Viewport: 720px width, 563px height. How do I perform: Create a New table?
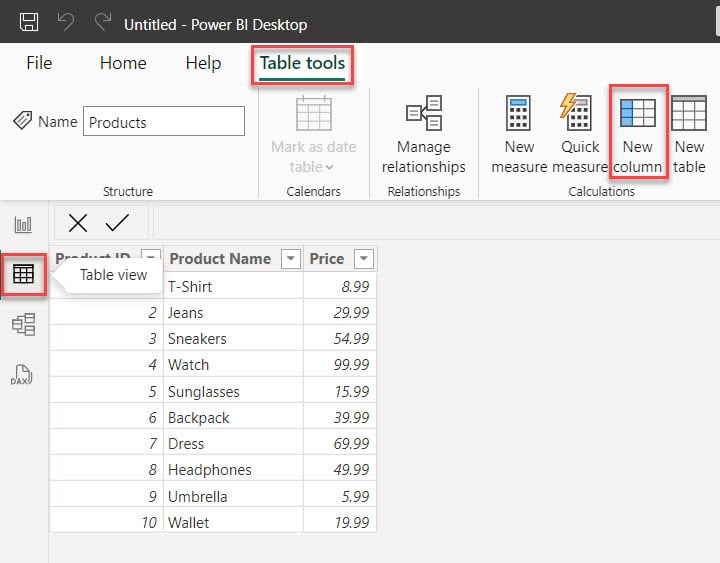tap(689, 135)
